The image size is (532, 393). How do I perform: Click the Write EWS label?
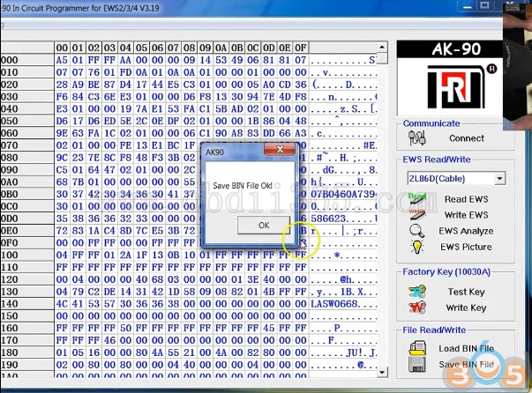click(x=467, y=215)
